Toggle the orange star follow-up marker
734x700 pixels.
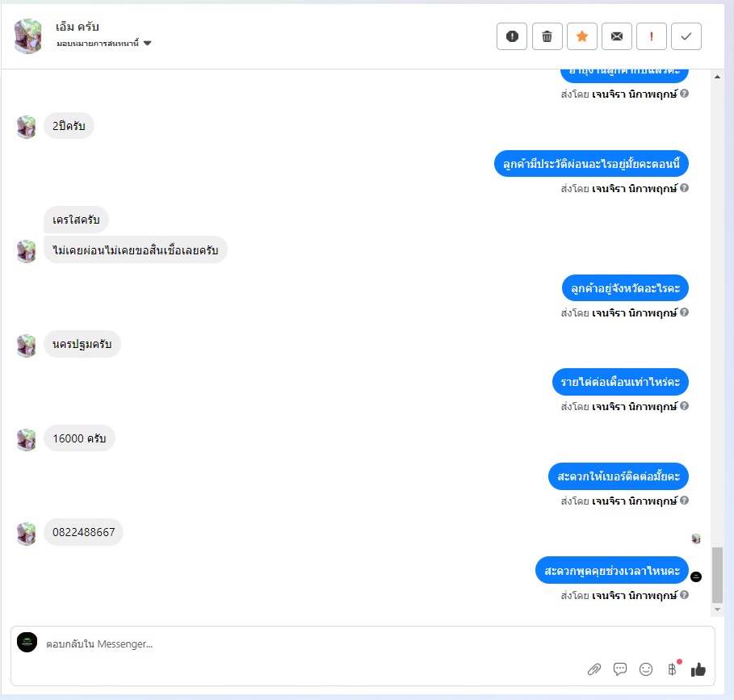tap(582, 36)
